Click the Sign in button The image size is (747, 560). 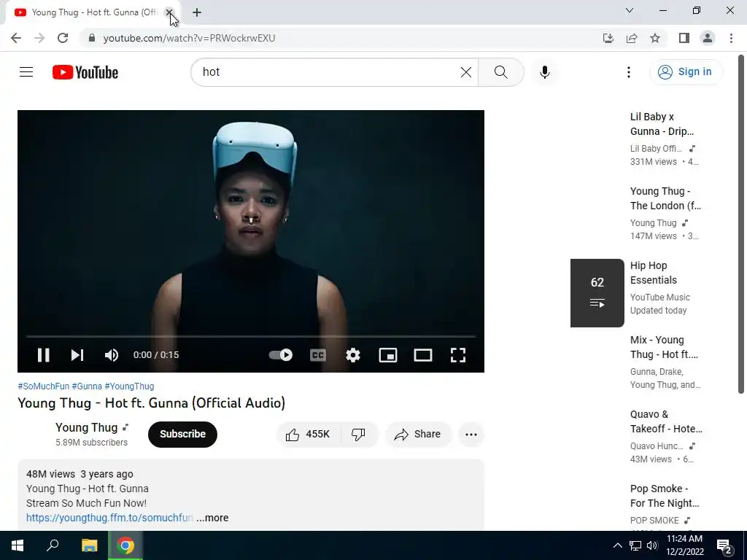pos(686,72)
